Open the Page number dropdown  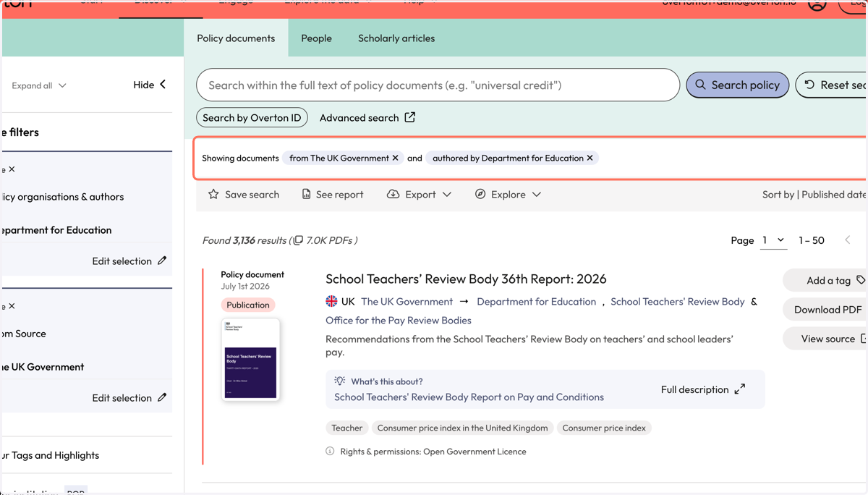(x=773, y=240)
